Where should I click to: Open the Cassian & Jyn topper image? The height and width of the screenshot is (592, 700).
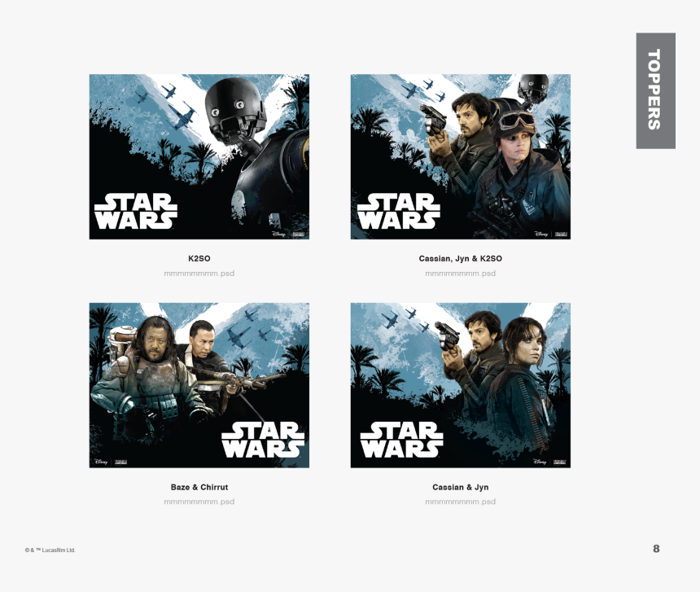tap(460, 385)
